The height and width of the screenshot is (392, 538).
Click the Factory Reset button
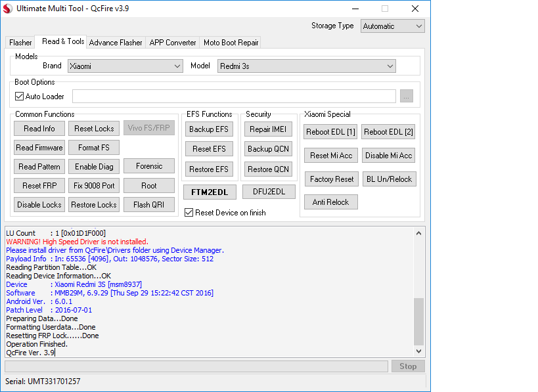pos(332,179)
